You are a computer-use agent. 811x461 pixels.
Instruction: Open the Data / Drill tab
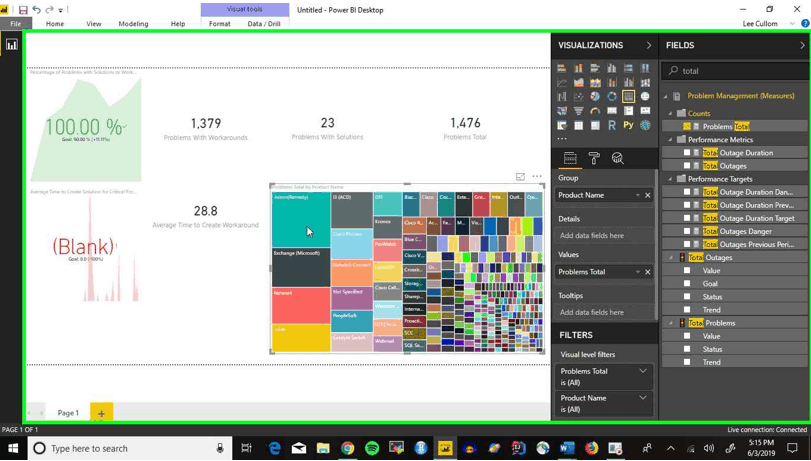pos(264,24)
